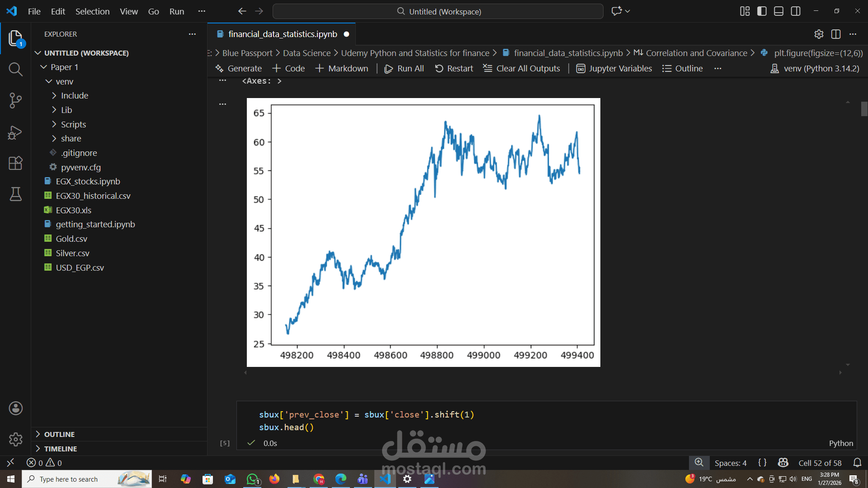
Task: Open Source Control view
Action: point(15,100)
